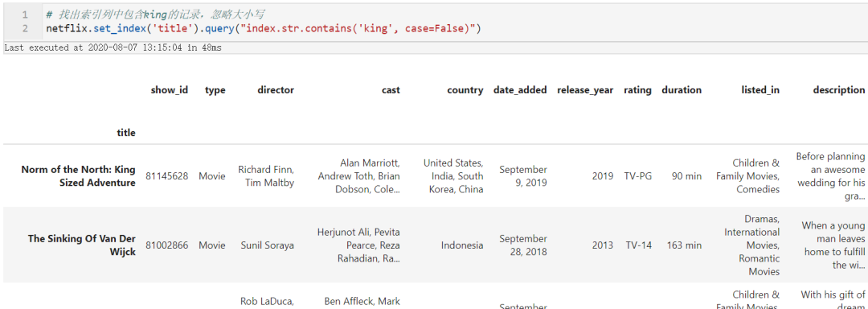
Task: Click the release_year column header
Action: [585, 89]
